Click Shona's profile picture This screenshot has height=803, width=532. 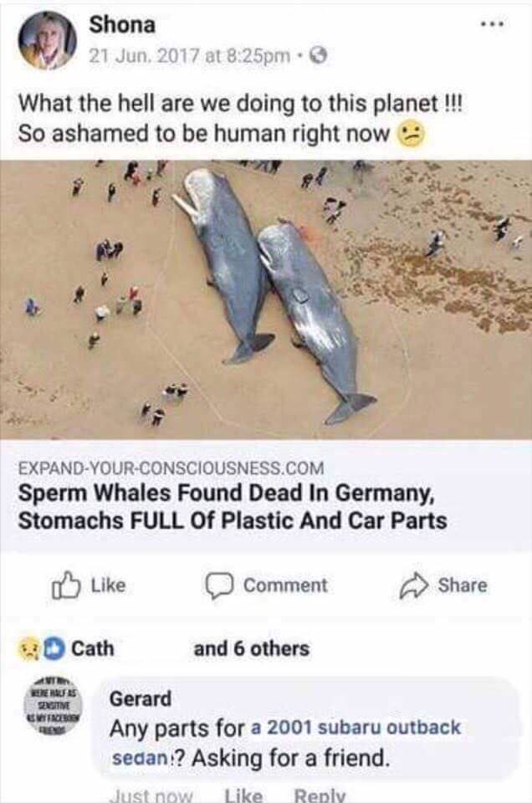pyautogui.click(x=46, y=40)
